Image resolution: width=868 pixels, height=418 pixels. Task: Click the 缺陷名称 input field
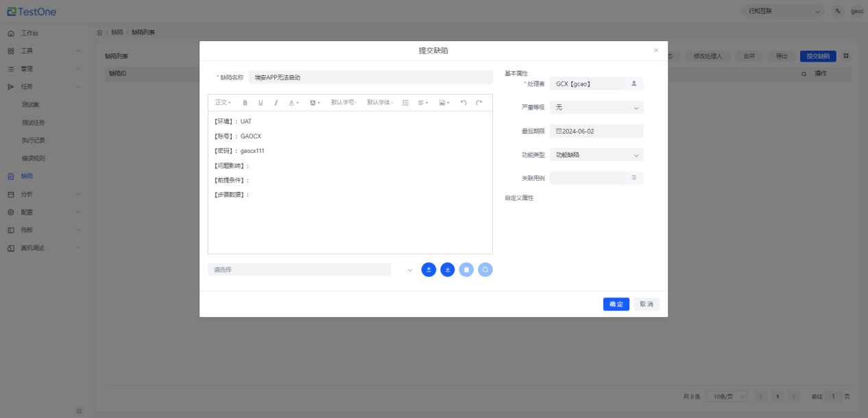point(370,77)
